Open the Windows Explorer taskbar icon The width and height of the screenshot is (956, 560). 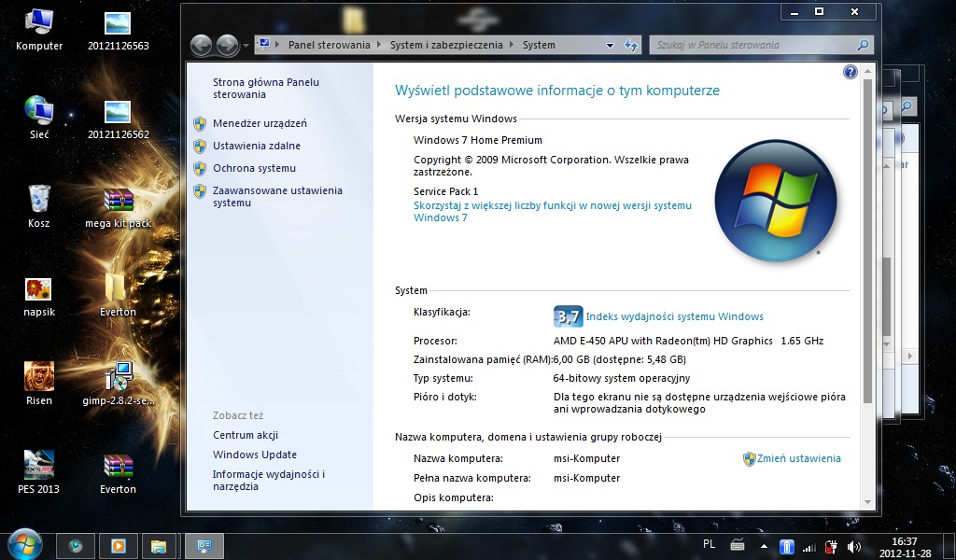(159, 546)
